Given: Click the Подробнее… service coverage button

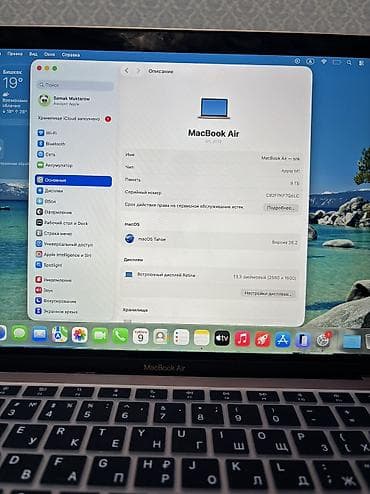Looking at the screenshot, I should coord(281,208).
